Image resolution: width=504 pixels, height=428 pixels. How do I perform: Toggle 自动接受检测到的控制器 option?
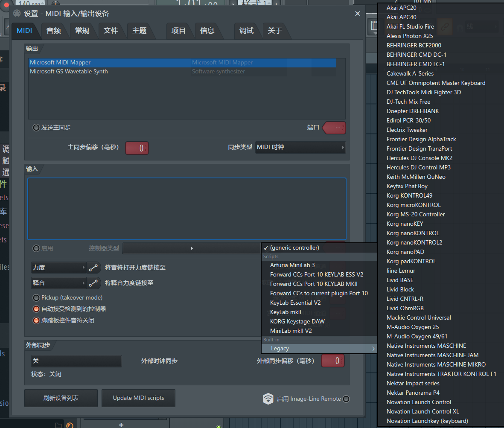point(36,309)
